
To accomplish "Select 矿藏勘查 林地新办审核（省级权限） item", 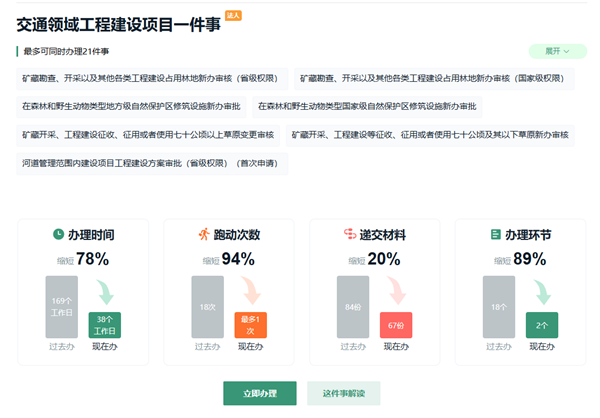I will [x=151, y=78].
